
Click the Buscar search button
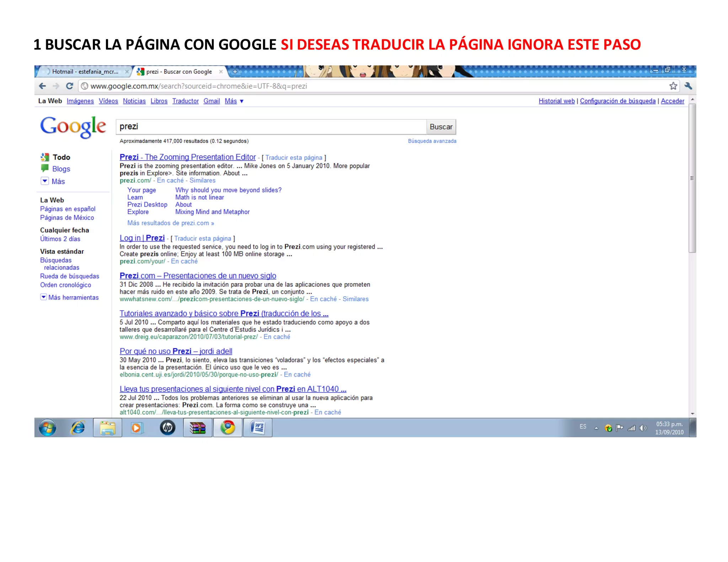click(441, 127)
